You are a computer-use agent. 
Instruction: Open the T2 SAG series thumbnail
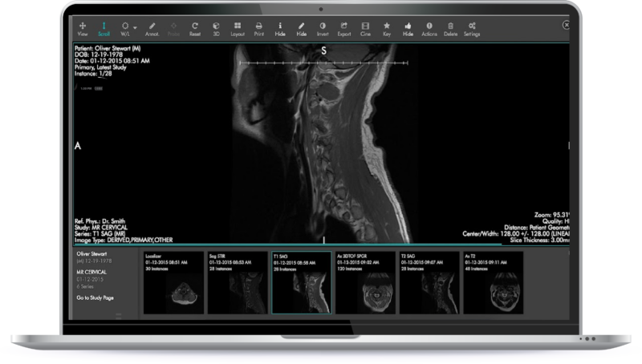click(x=429, y=282)
